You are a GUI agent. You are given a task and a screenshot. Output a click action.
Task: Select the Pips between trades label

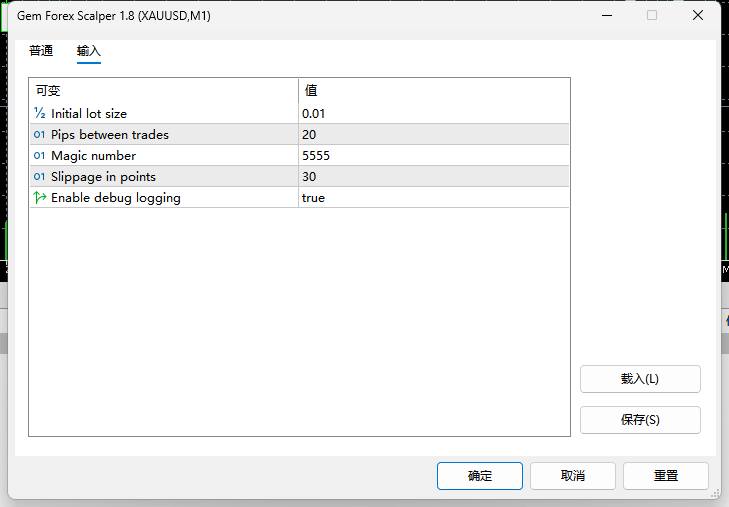click(110, 134)
